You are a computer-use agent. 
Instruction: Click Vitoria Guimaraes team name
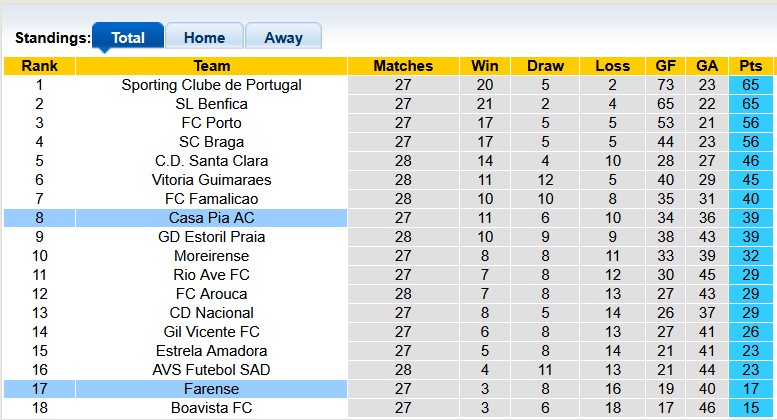tap(212, 180)
